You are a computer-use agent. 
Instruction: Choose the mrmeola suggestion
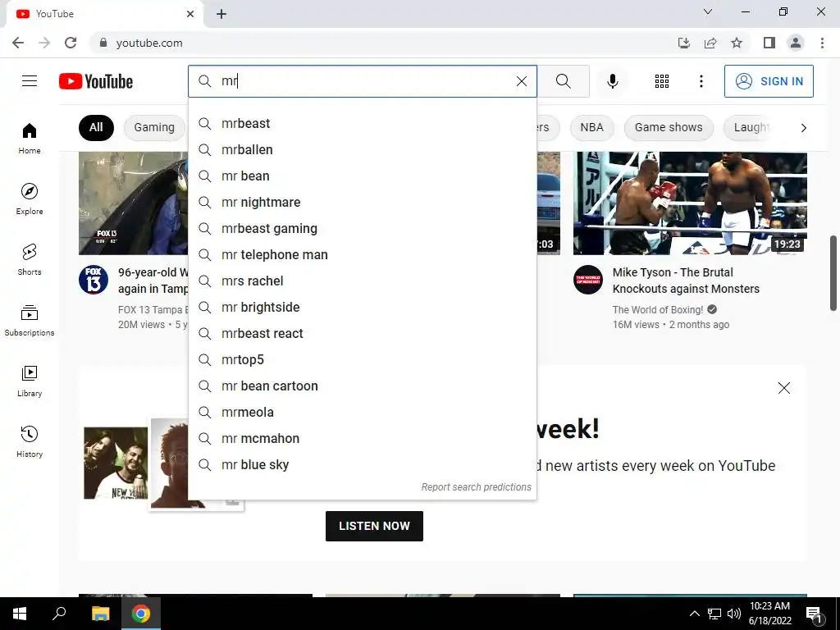point(362,412)
